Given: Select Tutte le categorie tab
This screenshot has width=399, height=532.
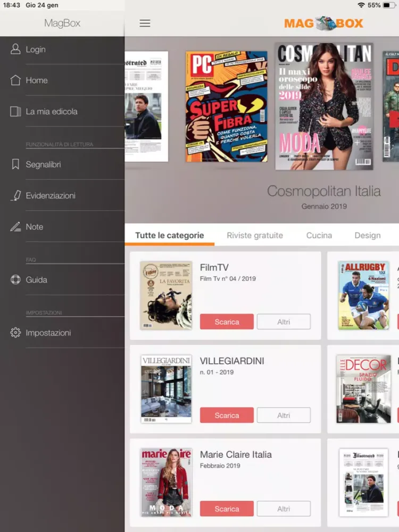Looking at the screenshot, I should tap(170, 235).
